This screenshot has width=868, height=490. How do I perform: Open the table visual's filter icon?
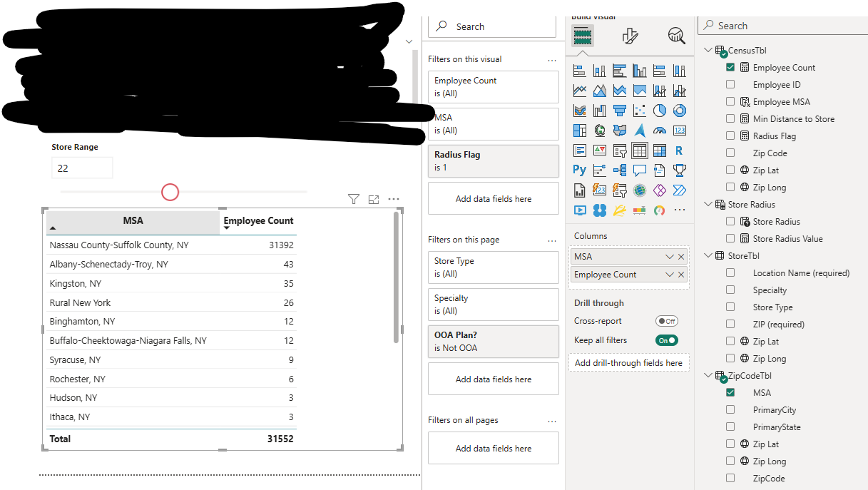[353, 199]
